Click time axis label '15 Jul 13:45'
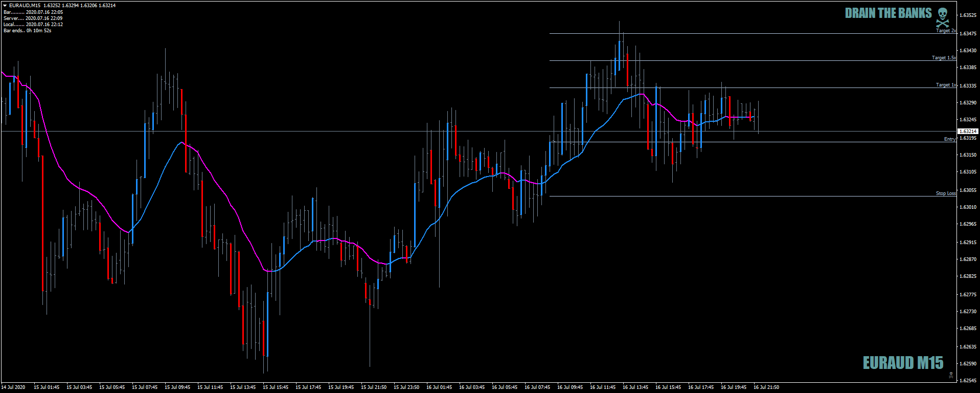980x393 pixels. (x=243, y=387)
